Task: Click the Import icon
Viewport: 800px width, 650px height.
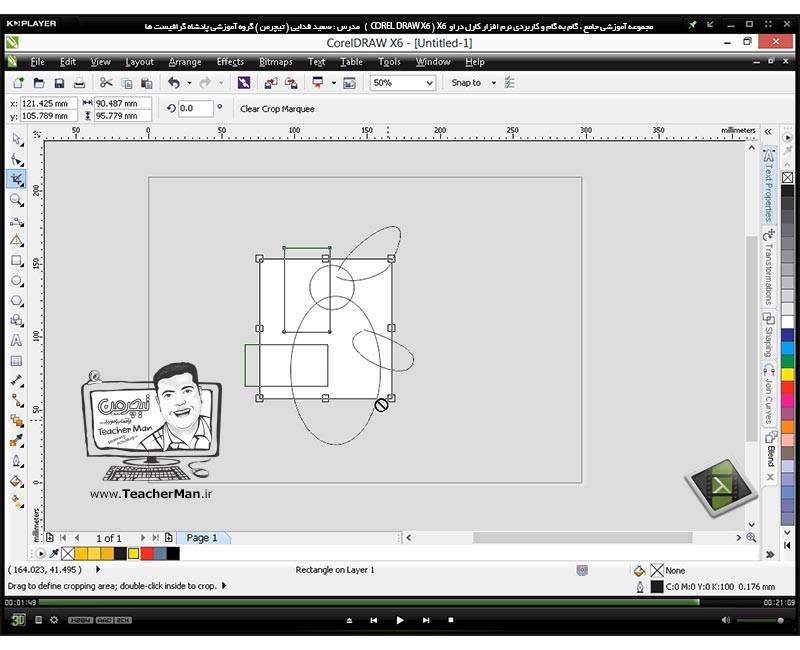Action: (270, 83)
